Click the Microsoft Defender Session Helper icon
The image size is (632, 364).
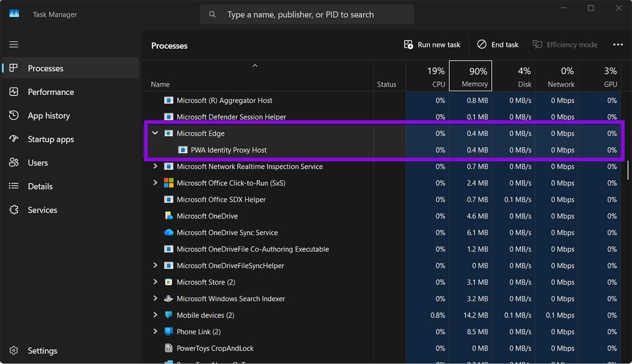[x=169, y=117]
